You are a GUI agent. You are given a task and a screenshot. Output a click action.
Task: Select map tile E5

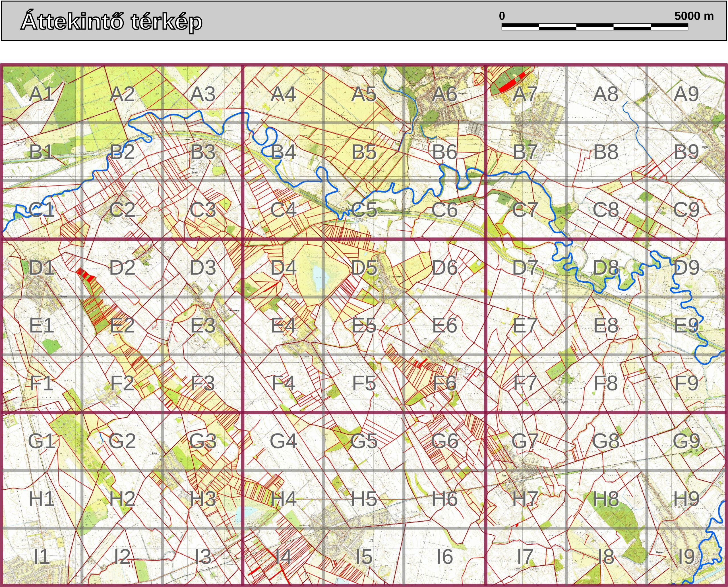tap(364, 326)
